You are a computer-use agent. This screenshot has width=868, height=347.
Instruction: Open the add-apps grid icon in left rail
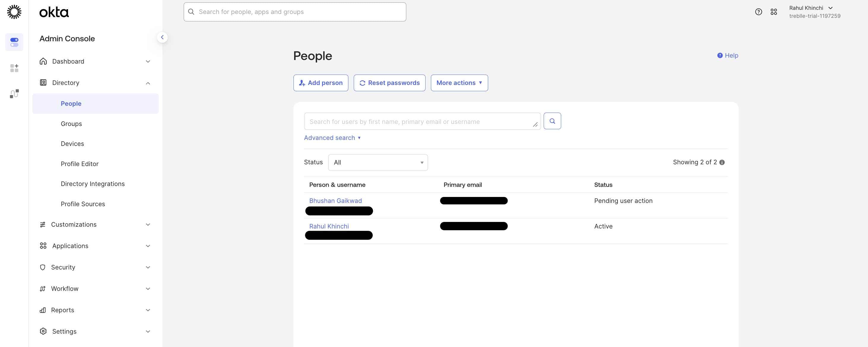(14, 68)
